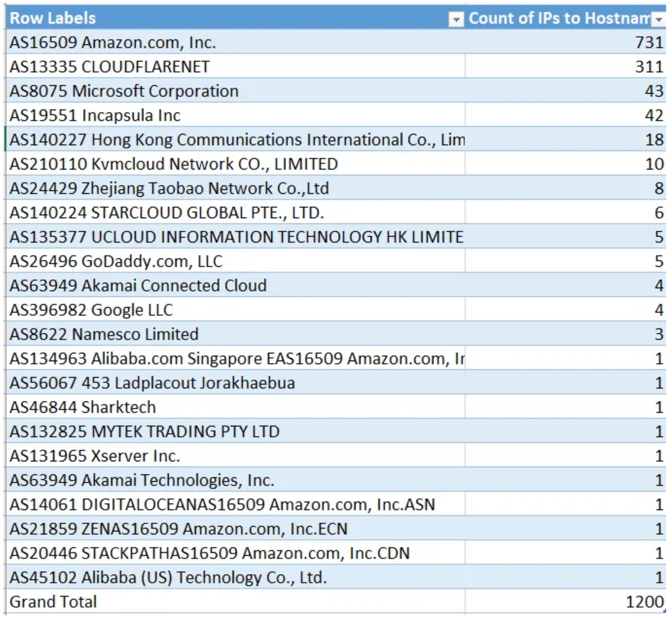Select the AS26496 GoDaddy.com, LLC cell

click(116, 261)
